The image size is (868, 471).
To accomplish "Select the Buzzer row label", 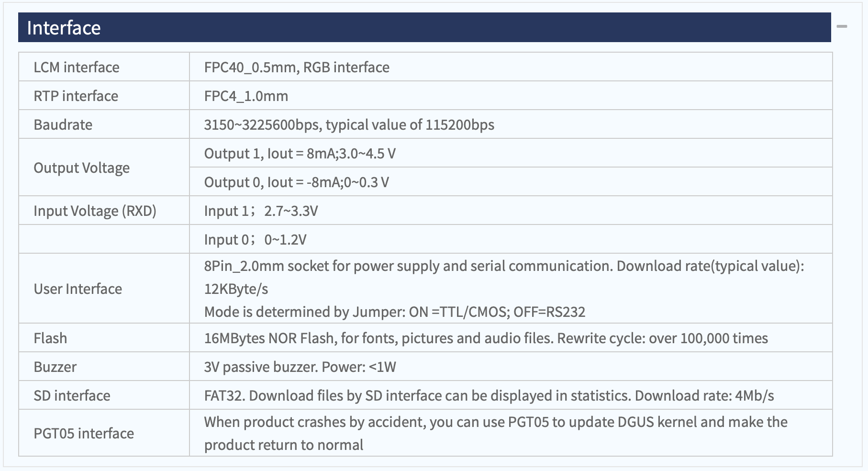I will pos(55,367).
